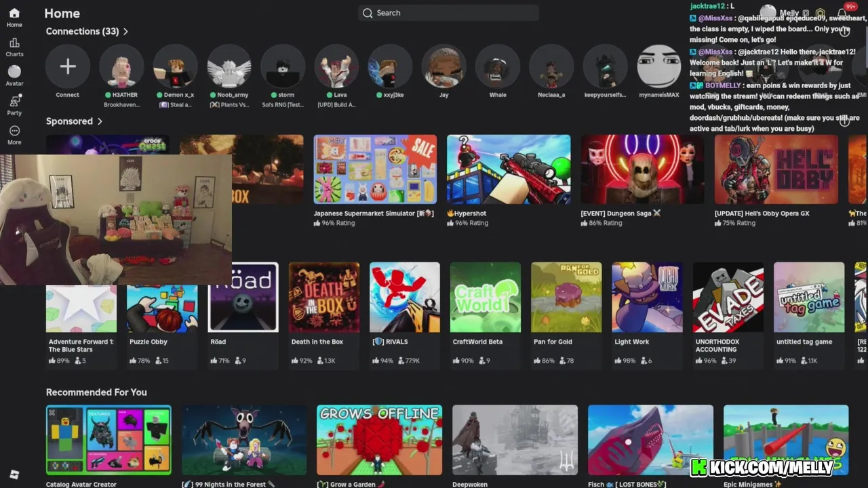Click the Deepwoken title link
The width and height of the screenshot is (868, 488).
pos(470,485)
